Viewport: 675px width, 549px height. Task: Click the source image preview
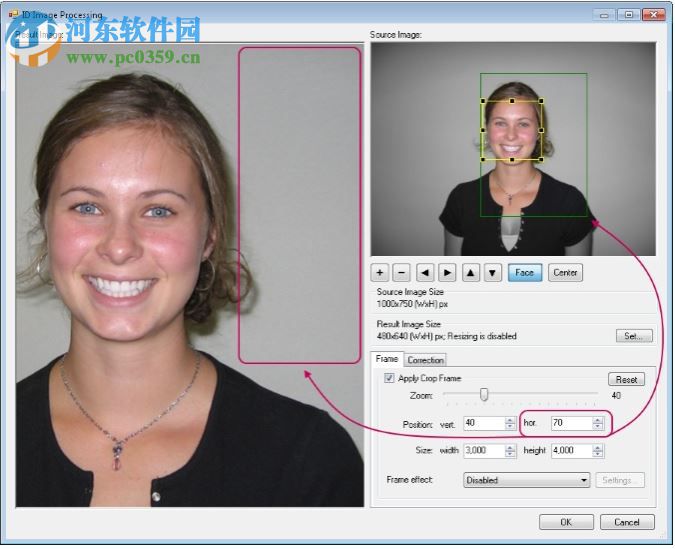(513, 149)
